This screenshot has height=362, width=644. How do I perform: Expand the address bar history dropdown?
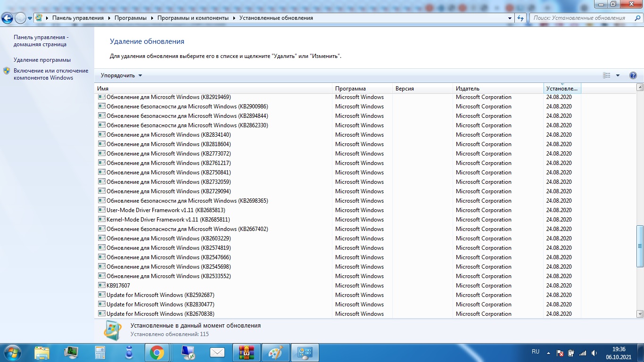pos(510,18)
